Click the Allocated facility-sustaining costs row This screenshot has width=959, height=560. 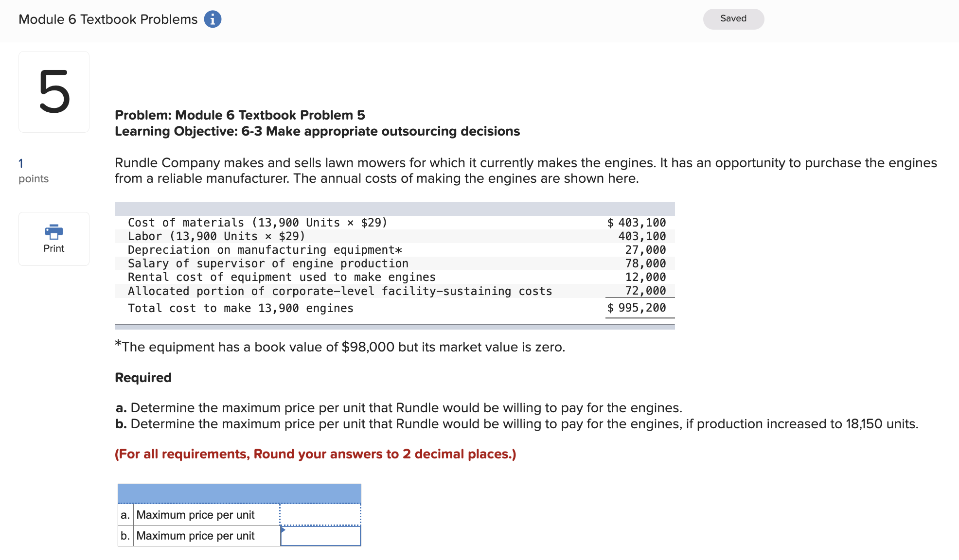pos(340,291)
